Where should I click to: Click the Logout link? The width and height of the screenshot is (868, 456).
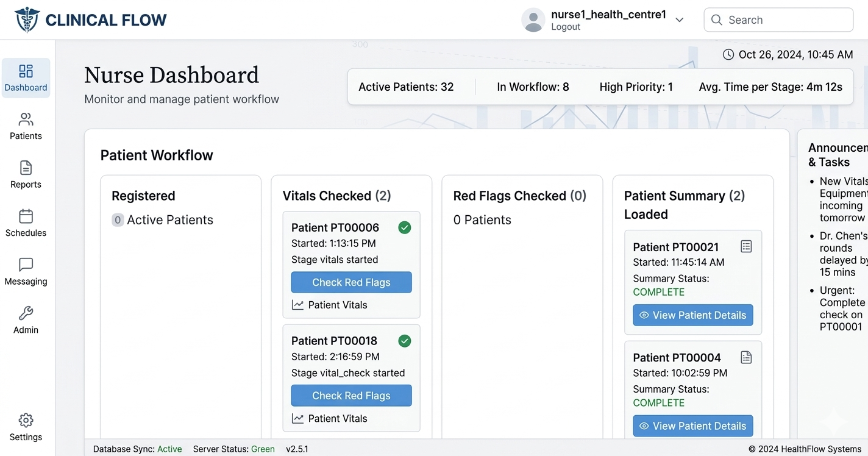566,27
